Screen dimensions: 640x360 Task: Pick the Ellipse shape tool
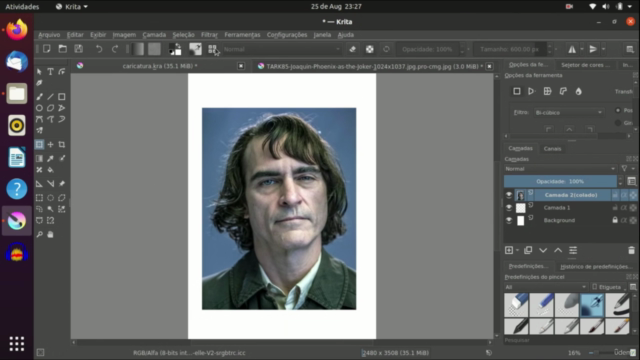tap(39, 108)
